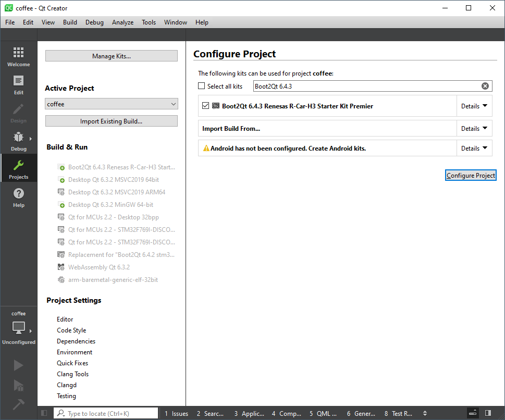Open the Analyze menu
Image resolution: width=505 pixels, height=420 pixels.
[122, 22]
